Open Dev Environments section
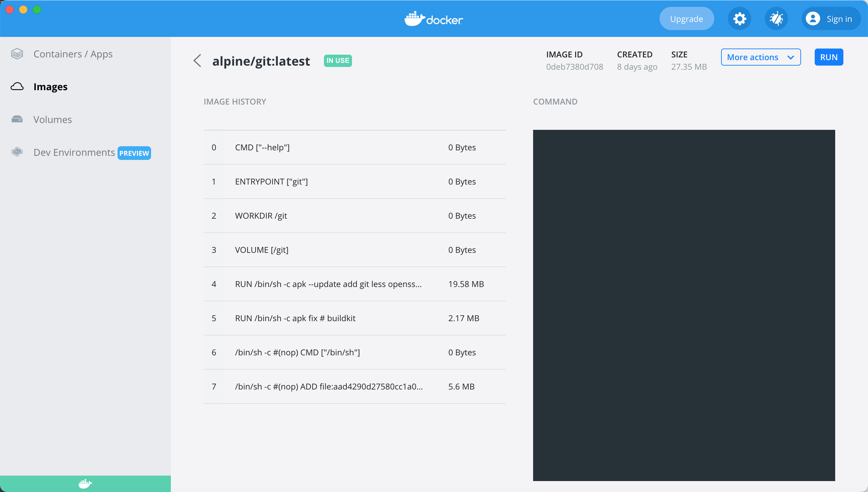Image resolution: width=868 pixels, height=492 pixels. (x=74, y=152)
